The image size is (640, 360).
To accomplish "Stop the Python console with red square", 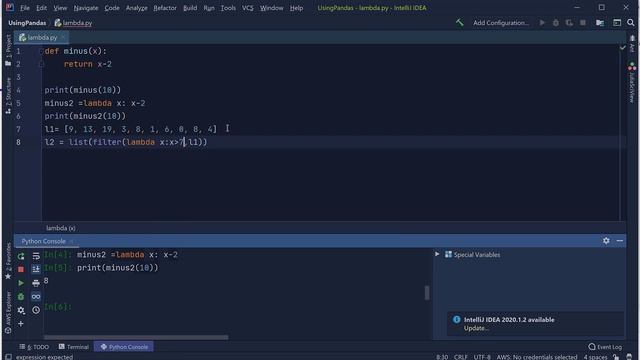I will 21,269.
